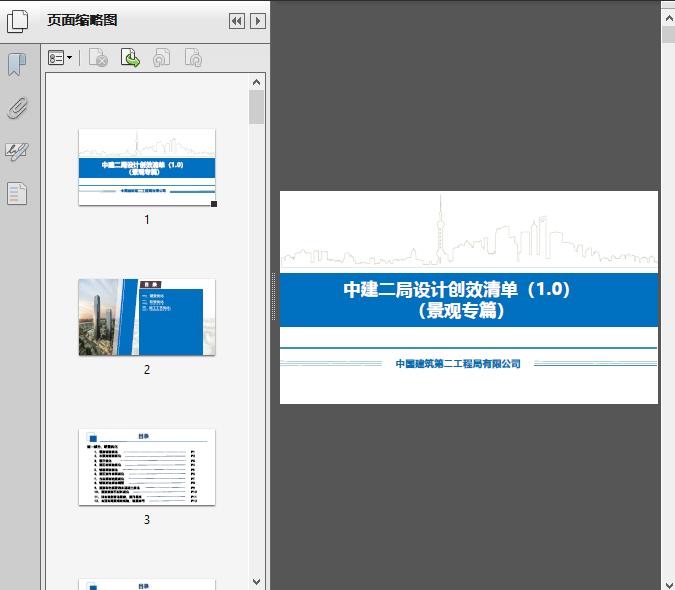675x590 pixels.
Task: Click the 页面缩略图 panel title
Action: 82,20
